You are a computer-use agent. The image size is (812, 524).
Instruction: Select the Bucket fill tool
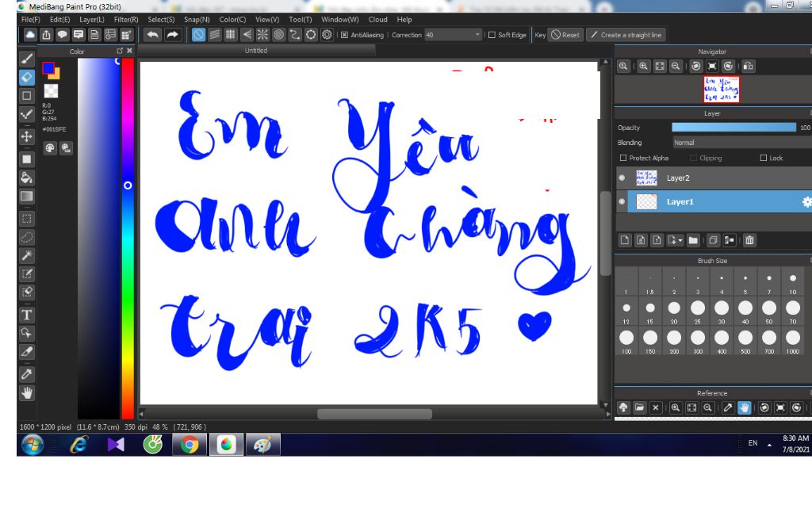27,178
